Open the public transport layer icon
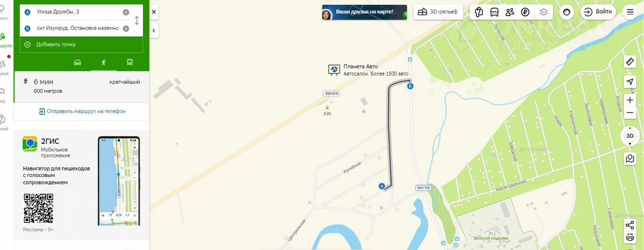644x250 pixels. 495,12
